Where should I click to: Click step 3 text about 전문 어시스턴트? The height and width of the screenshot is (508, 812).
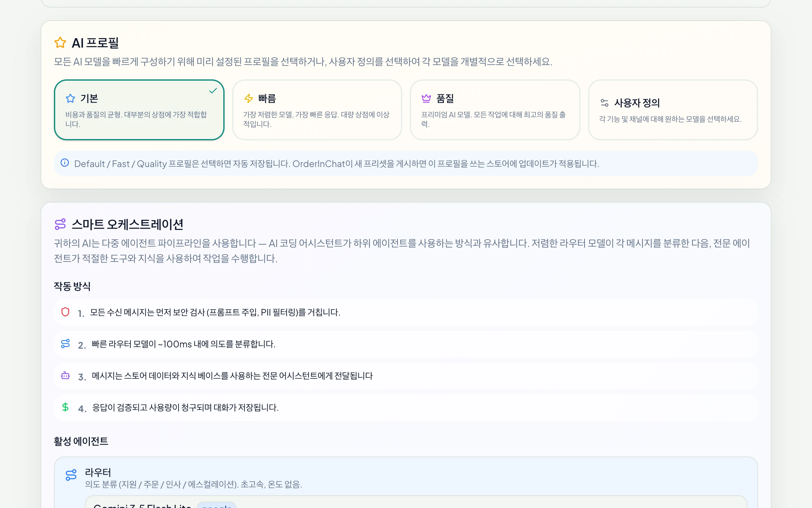232,376
